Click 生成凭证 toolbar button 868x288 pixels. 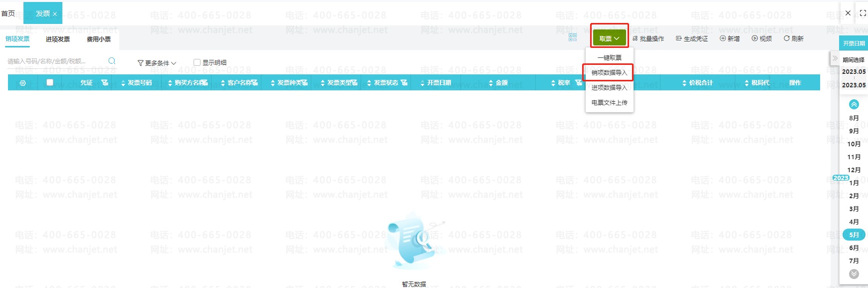click(692, 38)
